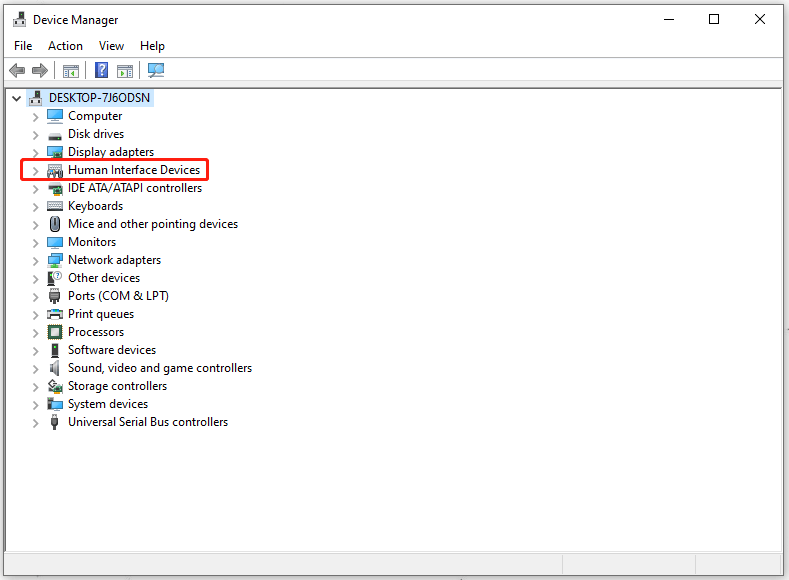Image resolution: width=789 pixels, height=580 pixels.
Task: Click the Sound controllers speaker icon
Action: point(55,368)
